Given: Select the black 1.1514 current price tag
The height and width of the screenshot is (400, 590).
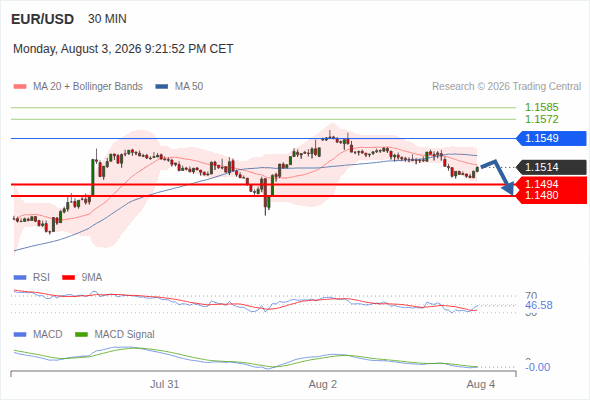Looking at the screenshot, I should (x=552, y=167).
